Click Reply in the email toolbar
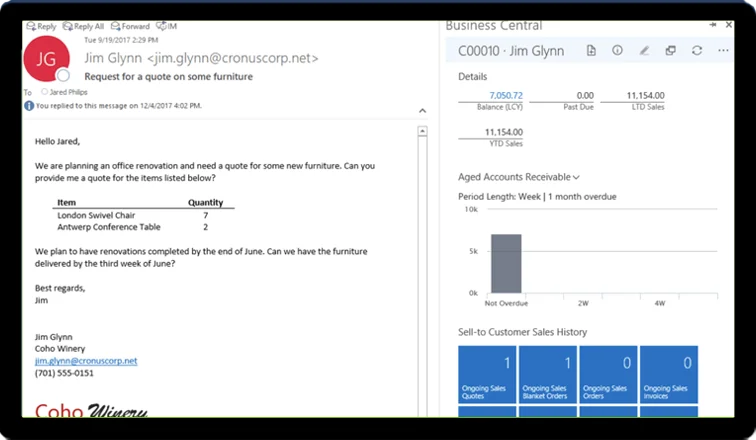 tap(42, 26)
